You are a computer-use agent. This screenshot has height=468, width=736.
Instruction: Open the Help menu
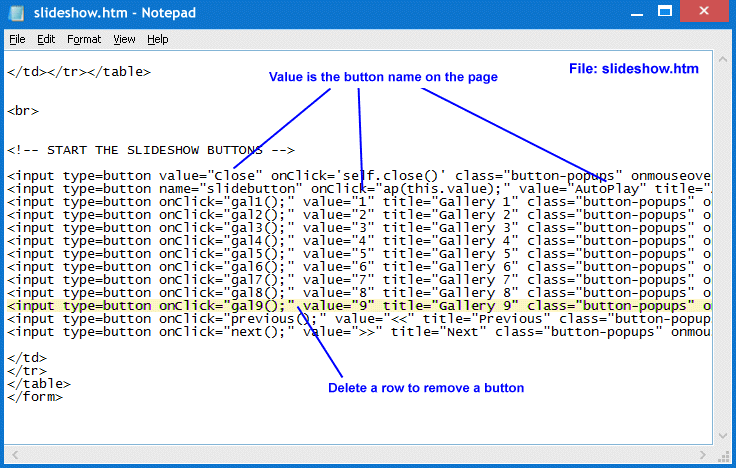pyautogui.click(x=158, y=40)
